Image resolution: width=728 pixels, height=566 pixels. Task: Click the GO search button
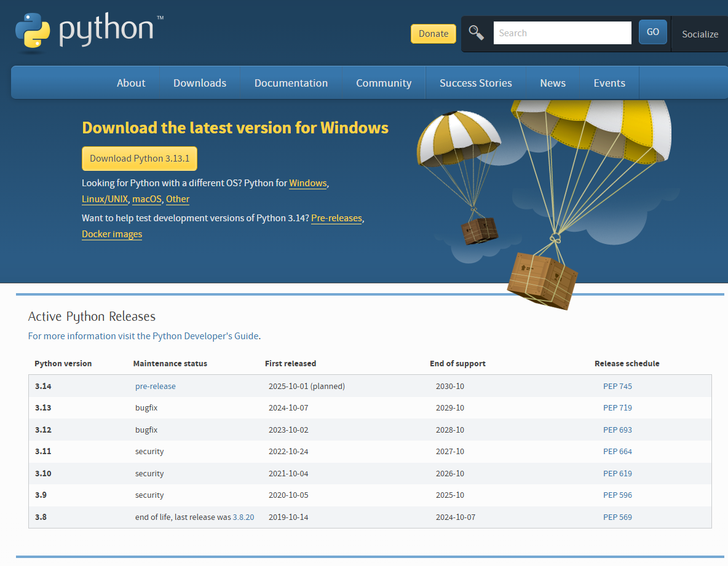[x=653, y=32]
